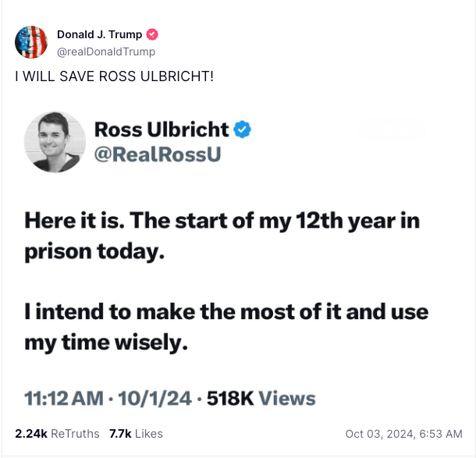The width and height of the screenshot is (476, 458).
Task: Click the blue verified checkmark next to Ross Ulbricht
Action: click(243, 130)
